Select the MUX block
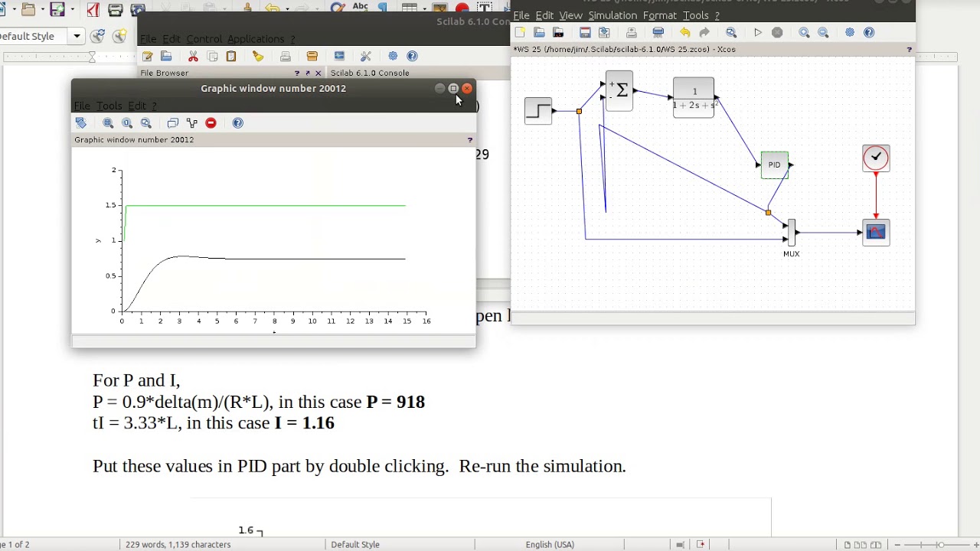This screenshot has height=551, width=980. coord(792,233)
